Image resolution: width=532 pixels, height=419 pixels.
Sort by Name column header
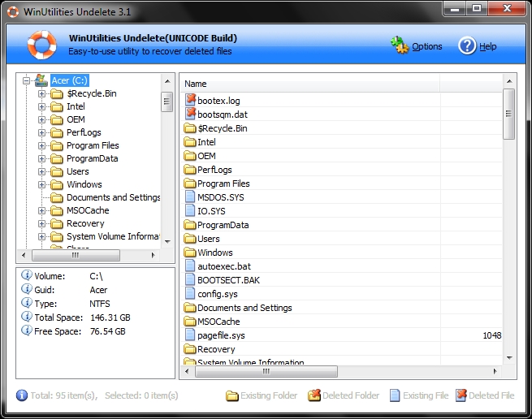click(310, 84)
